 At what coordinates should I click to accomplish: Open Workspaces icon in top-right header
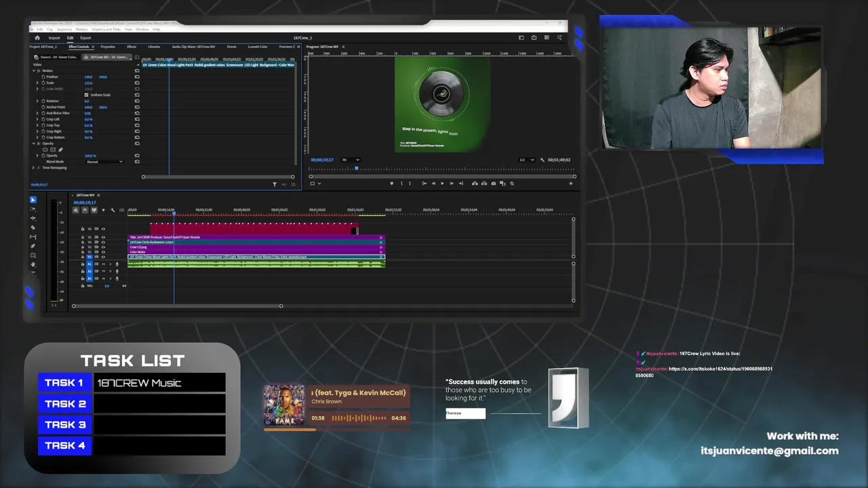[521, 37]
